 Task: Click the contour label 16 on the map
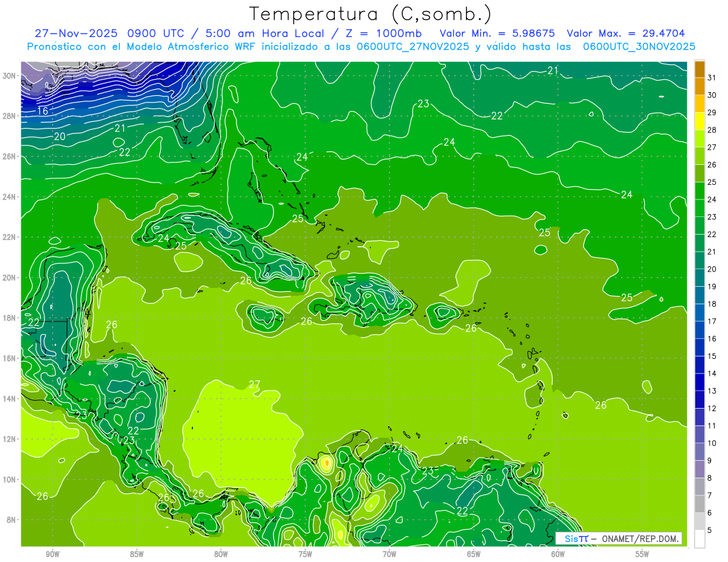coord(43,111)
